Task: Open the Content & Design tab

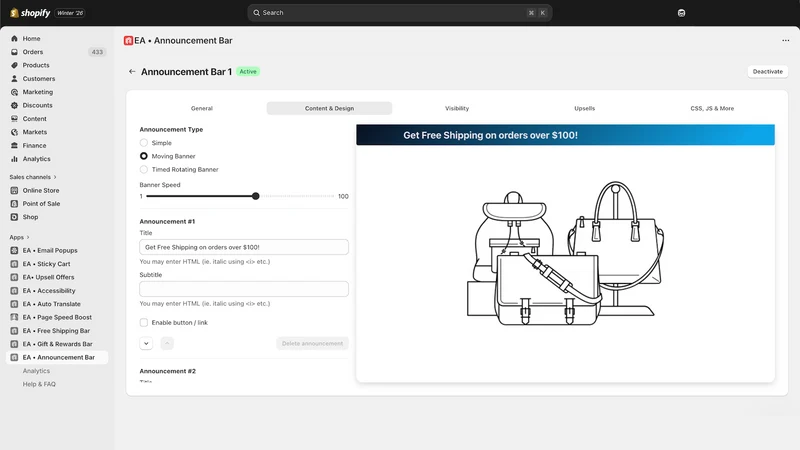Action: point(329,108)
